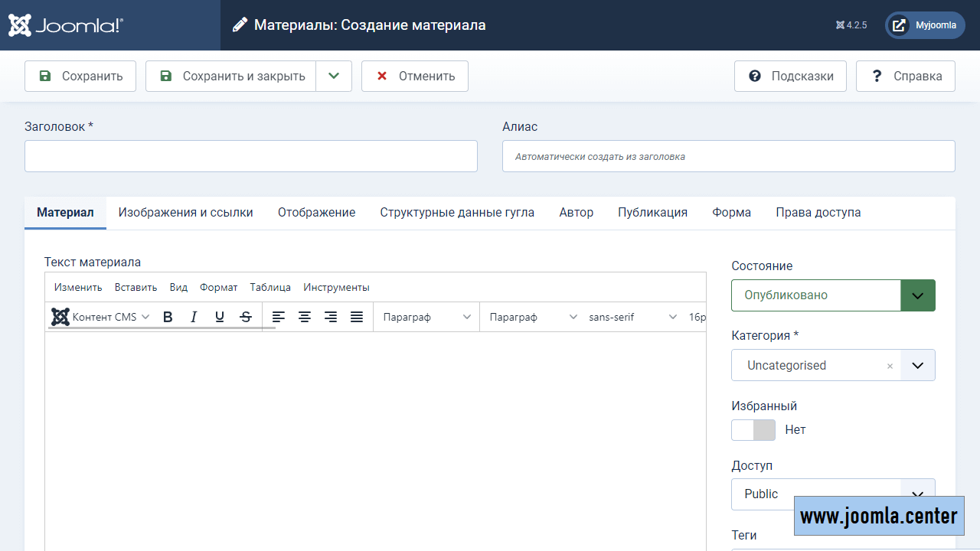980x551 pixels.
Task: Open the Контент CMS dropdown
Action: [101, 317]
